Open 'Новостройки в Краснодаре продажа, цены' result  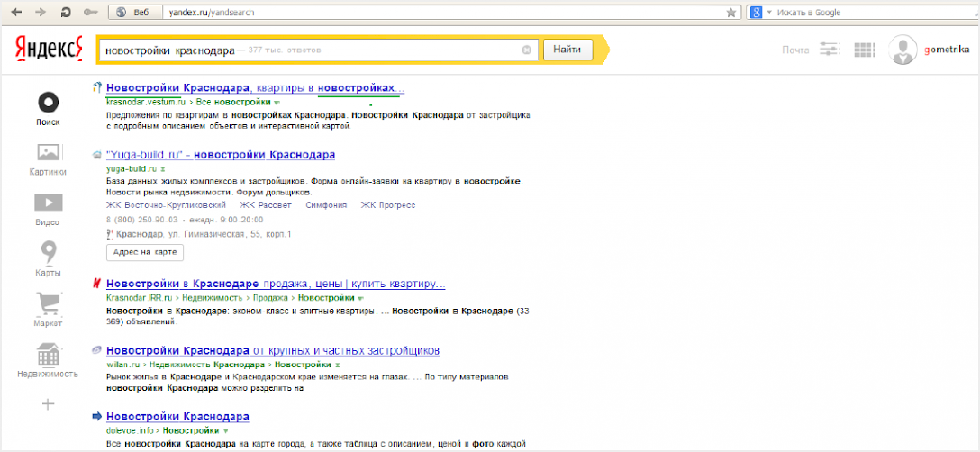(276, 284)
